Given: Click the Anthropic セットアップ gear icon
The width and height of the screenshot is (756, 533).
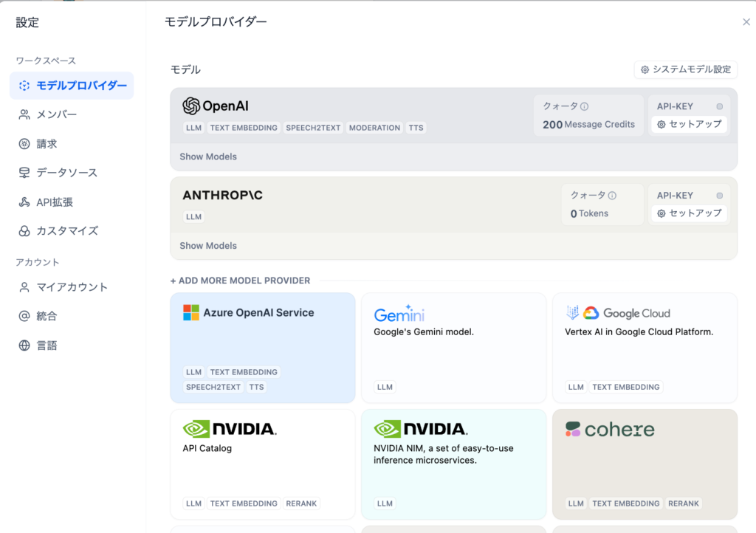Looking at the screenshot, I should pos(661,213).
